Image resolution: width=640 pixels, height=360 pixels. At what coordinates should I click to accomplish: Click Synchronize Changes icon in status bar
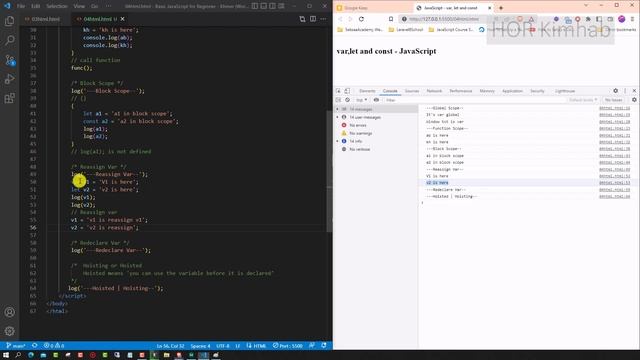tap(34, 346)
